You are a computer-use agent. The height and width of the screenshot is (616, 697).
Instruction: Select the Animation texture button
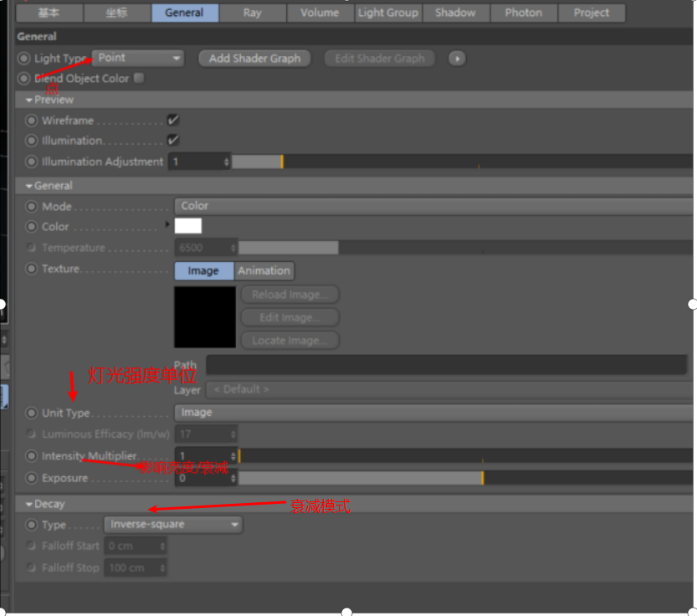264,271
